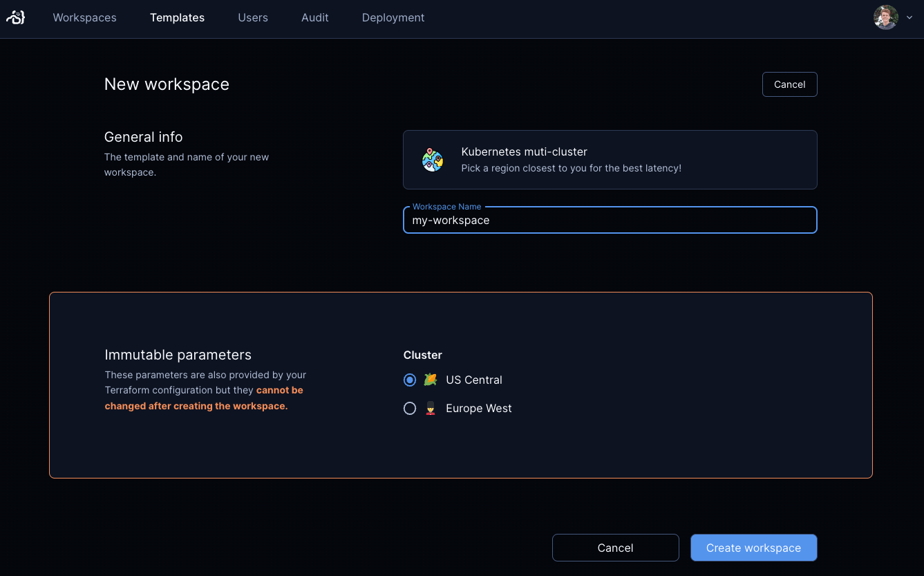Click the guardsman emoji beside Europe West
The image size is (924, 576).
click(x=431, y=408)
